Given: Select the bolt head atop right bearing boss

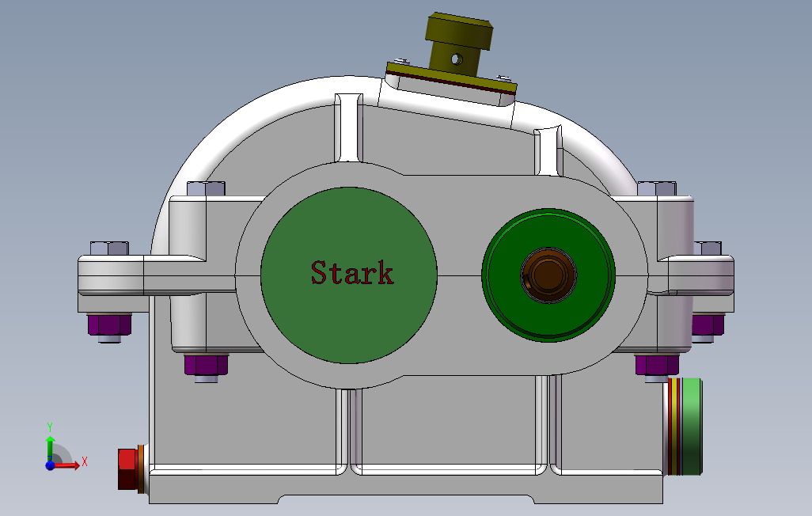Looking at the screenshot, I should click(657, 188).
